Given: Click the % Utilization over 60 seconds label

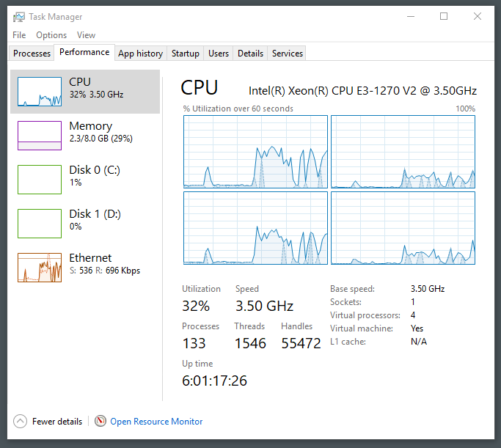Looking at the screenshot, I should [238, 109].
